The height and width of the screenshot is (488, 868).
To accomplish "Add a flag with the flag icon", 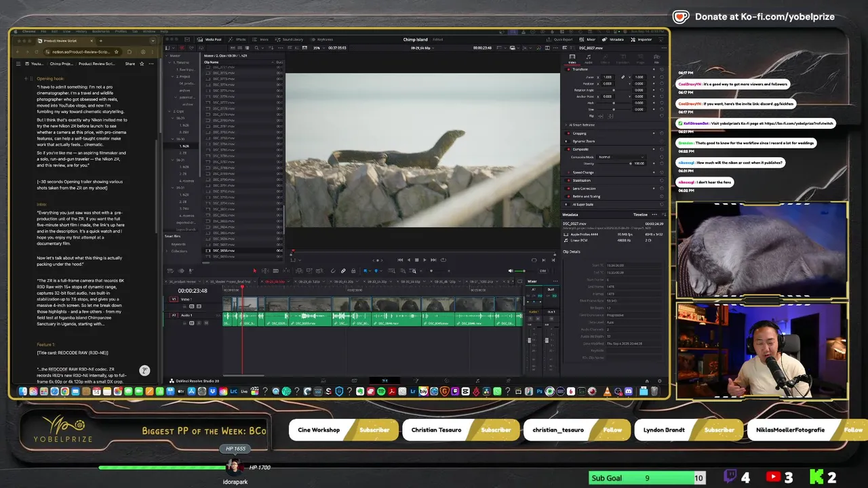I will click(x=366, y=271).
